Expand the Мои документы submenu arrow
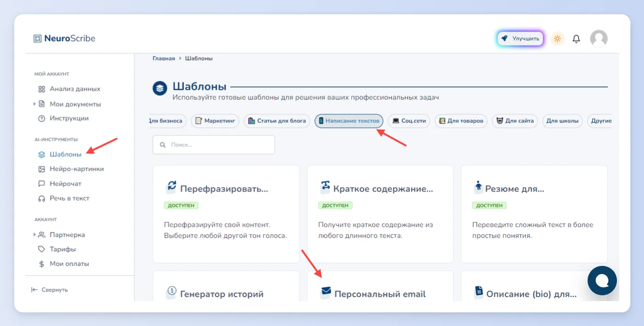644x326 pixels. click(34, 104)
